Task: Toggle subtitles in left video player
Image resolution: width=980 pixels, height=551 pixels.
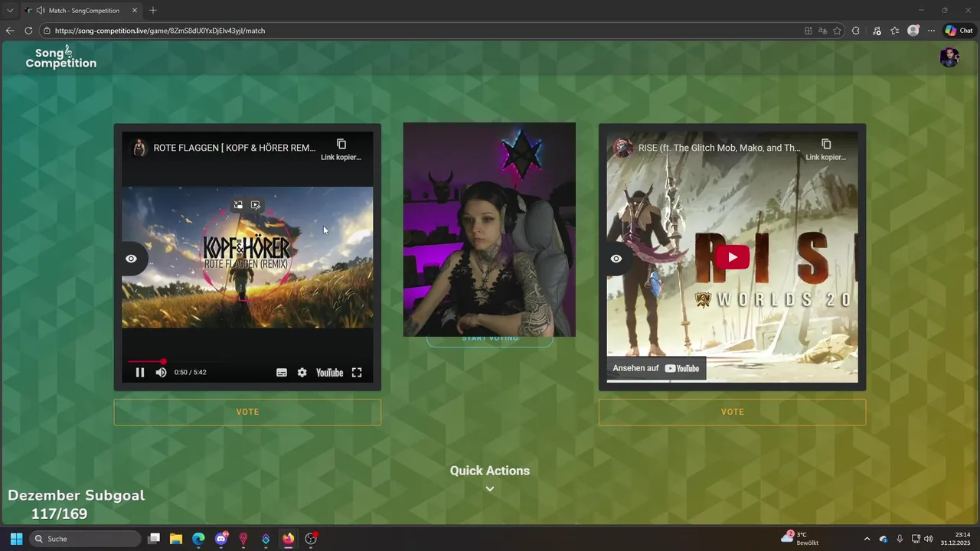Action: (x=282, y=373)
